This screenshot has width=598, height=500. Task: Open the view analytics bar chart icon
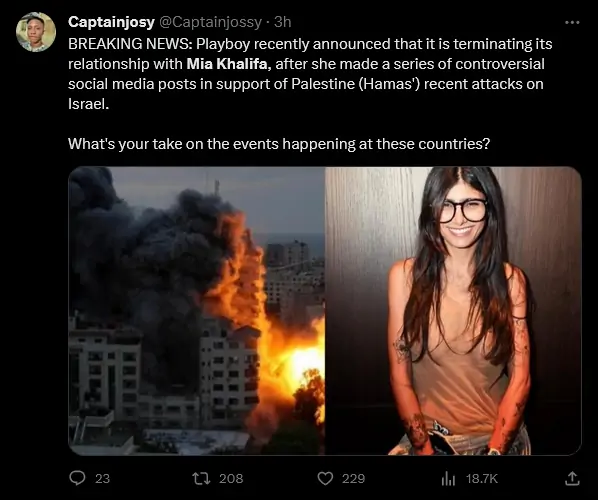(448, 479)
